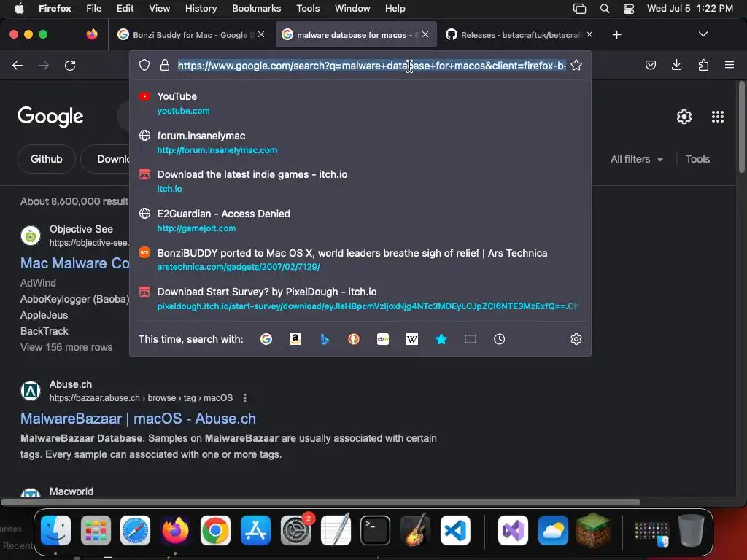The height and width of the screenshot is (560, 747).
Task: Click the horizontal scrollbar at page bottom
Action: (321, 502)
